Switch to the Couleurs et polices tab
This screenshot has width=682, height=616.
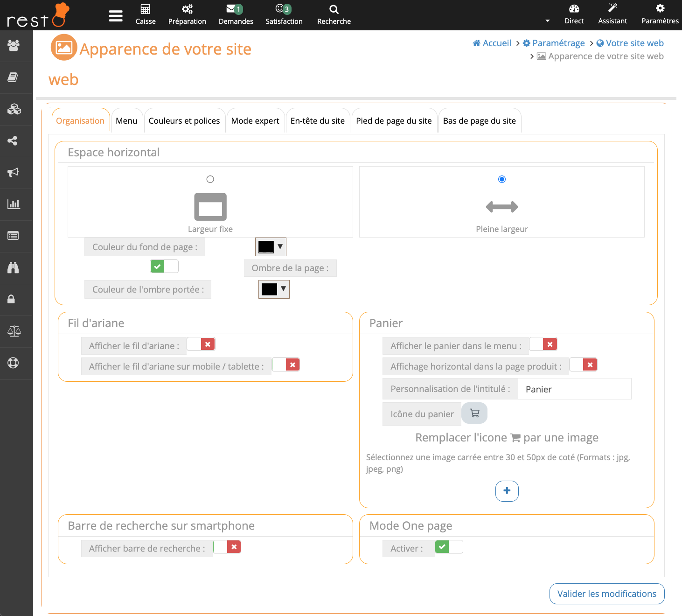coord(184,121)
